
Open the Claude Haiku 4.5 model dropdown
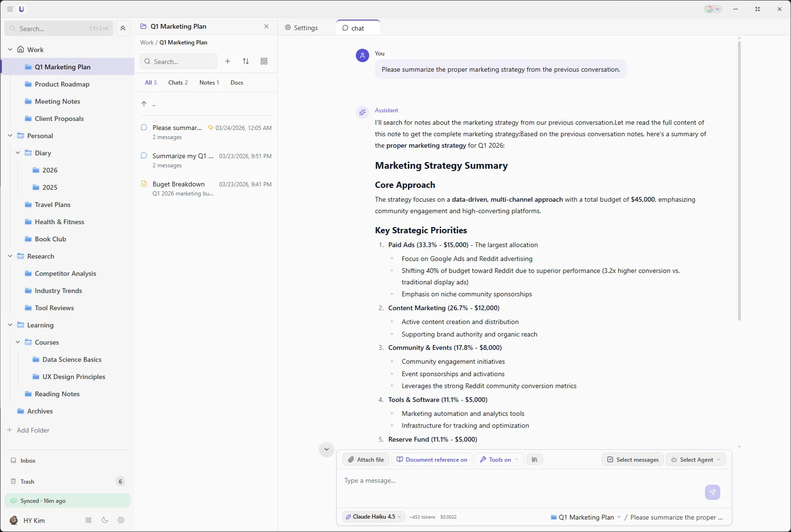[373, 517]
